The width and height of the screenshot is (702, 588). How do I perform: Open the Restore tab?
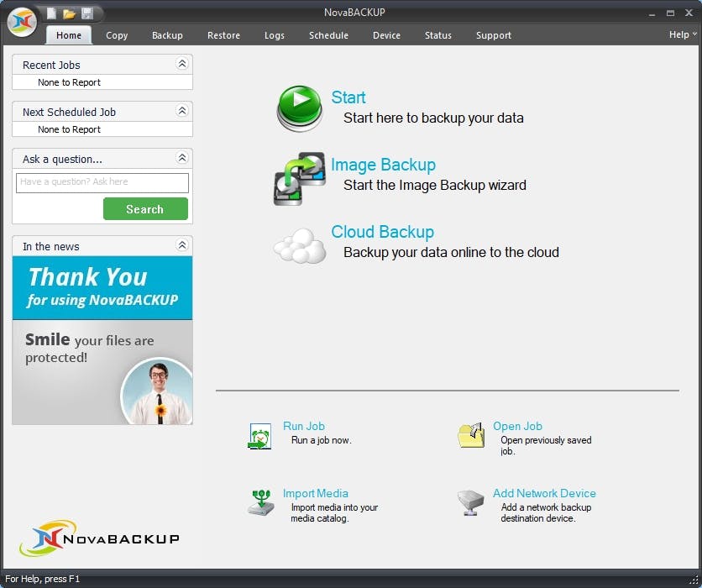tap(224, 35)
